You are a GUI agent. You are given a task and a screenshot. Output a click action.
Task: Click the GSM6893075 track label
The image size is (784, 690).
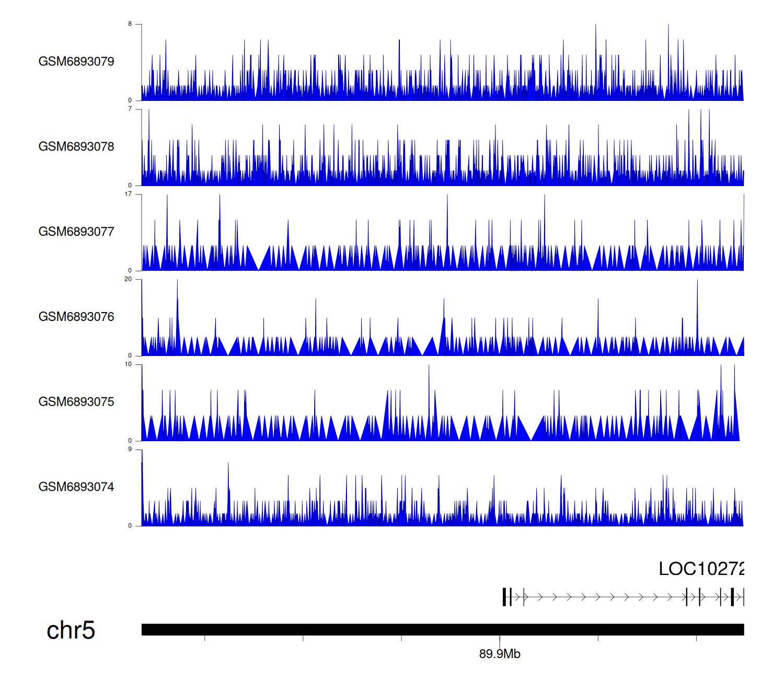coord(76,402)
